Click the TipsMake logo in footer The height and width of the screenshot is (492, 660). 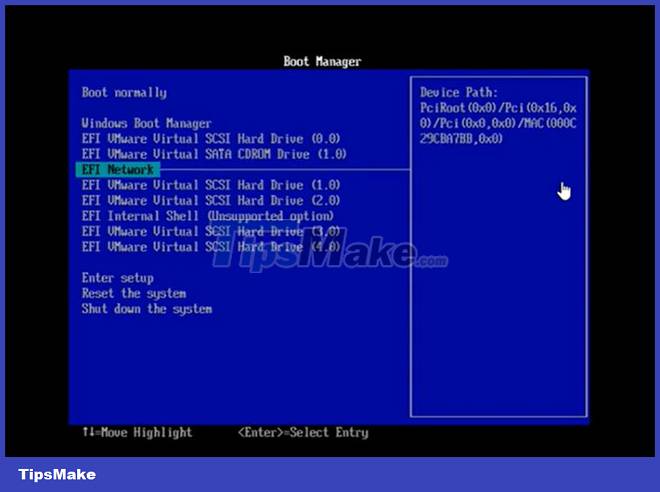57,475
